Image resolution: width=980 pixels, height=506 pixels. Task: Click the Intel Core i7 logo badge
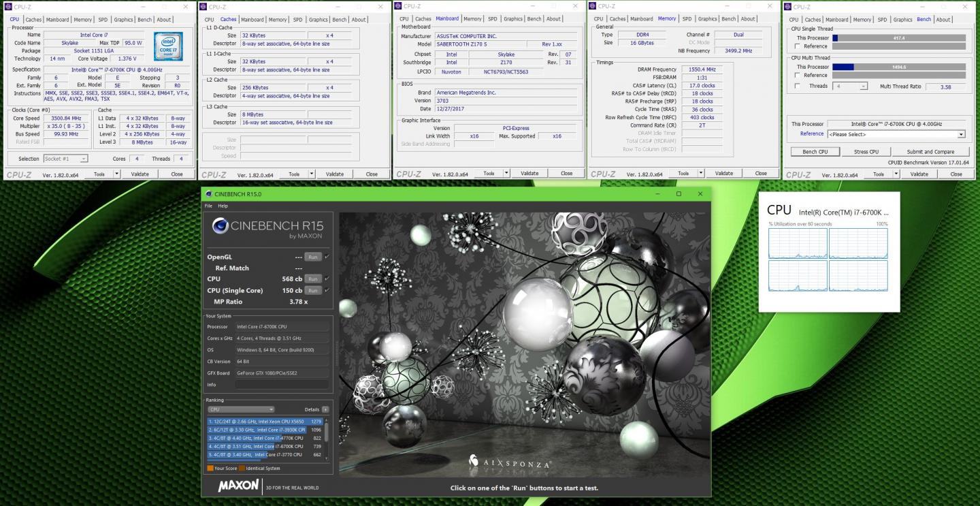coord(167,45)
